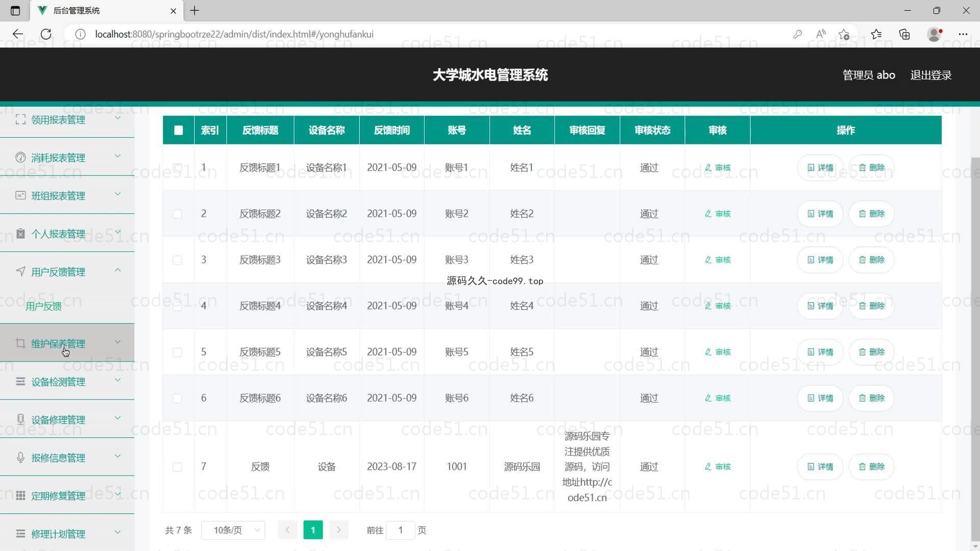This screenshot has height=551, width=980.
Task: Close the 后台管理系统 tab
Action: coord(173,10)
